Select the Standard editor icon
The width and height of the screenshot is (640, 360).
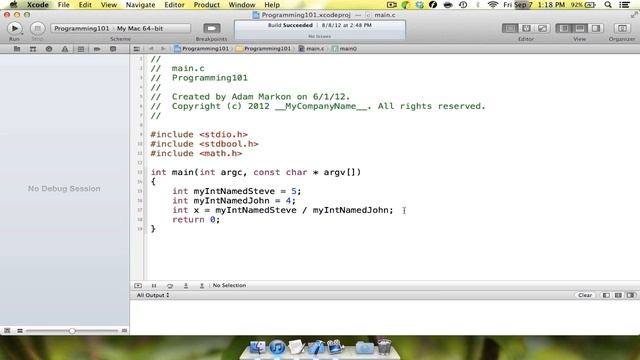[x=510, y=28]
